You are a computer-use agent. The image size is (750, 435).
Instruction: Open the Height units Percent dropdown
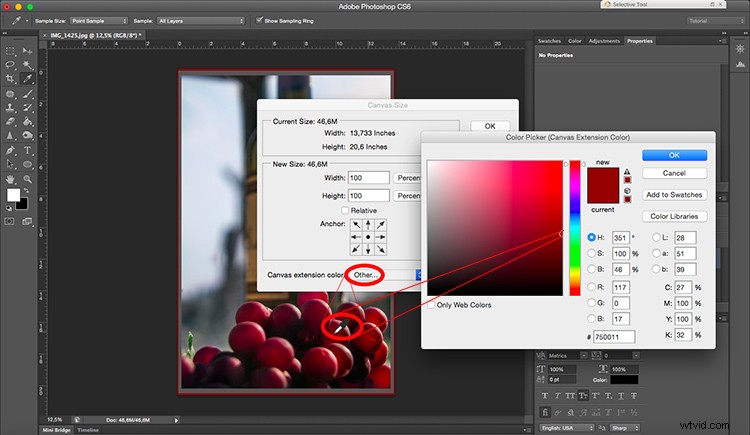(407, 196)
